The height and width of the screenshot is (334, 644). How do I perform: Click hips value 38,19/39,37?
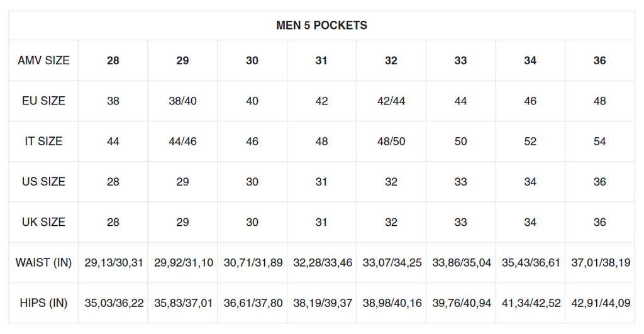[x=323, y=303]
